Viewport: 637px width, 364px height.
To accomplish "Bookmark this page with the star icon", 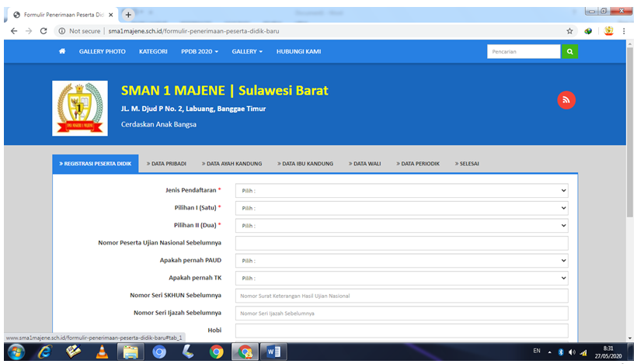I will tap(569, 31).
